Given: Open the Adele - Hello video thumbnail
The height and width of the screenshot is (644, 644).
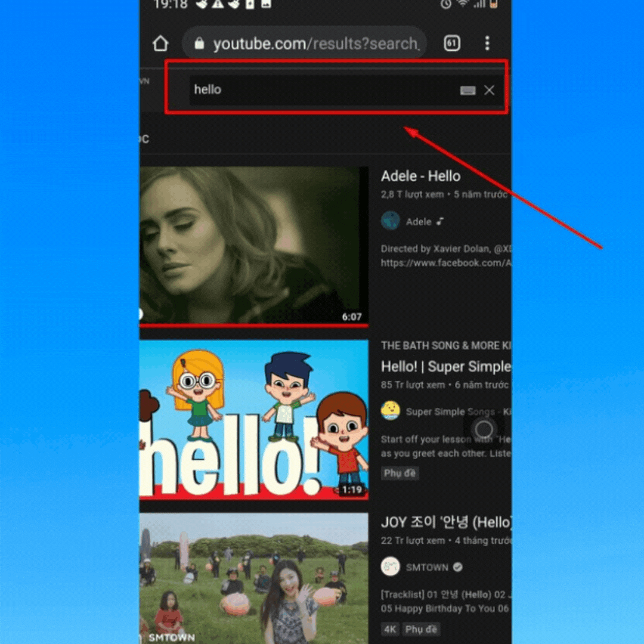Looking at the screenshot, I should (x=254, y=246).
